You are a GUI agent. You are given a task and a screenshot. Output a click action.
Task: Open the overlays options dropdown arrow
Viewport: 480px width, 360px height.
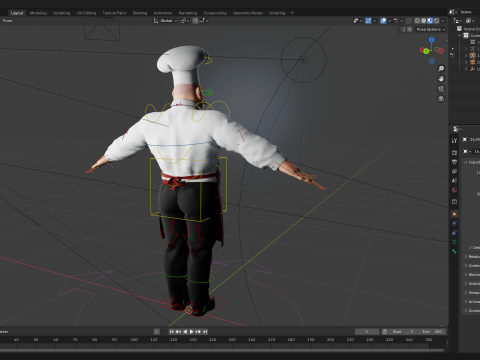389,21
